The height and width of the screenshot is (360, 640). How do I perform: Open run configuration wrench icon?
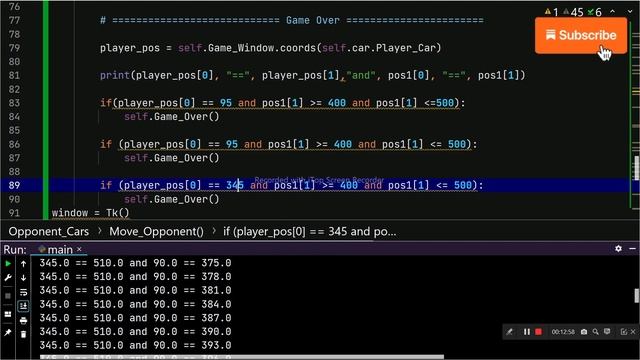click(x=8, y=278)
